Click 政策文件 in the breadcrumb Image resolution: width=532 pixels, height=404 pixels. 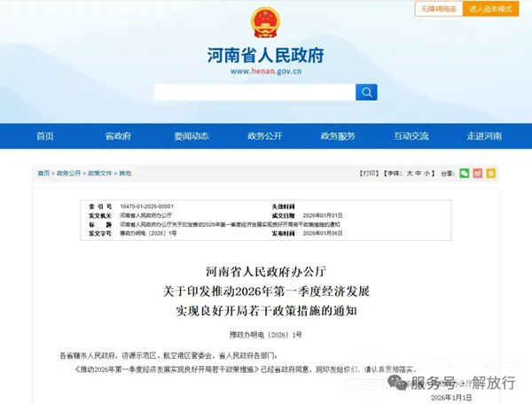click(99, 174)
